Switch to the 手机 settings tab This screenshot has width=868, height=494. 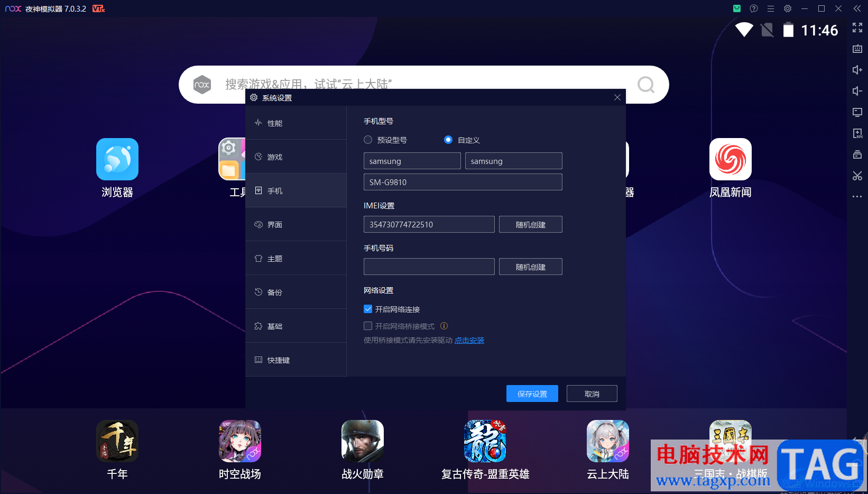point(296,190)
